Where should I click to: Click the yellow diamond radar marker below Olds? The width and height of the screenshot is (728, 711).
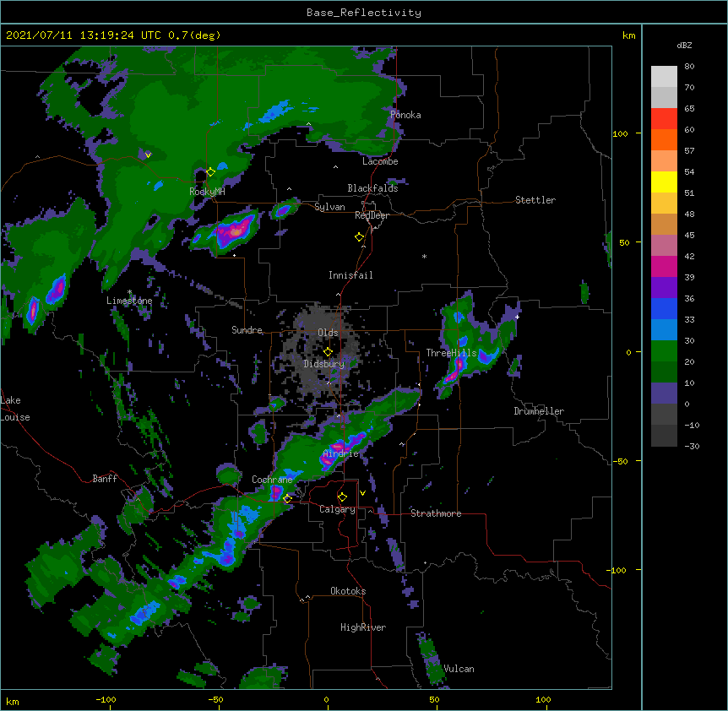click(328, 351)
